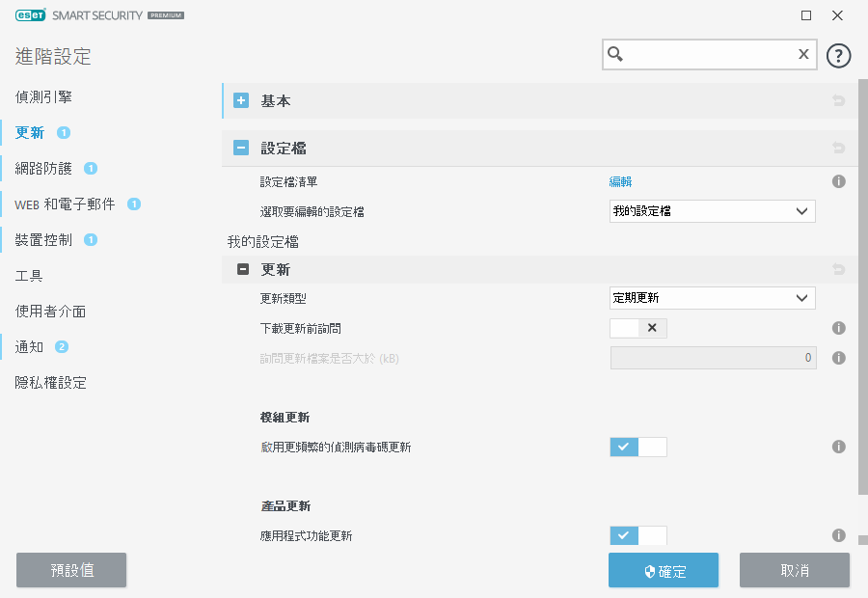The image size is (868, 598).
Task: Reset 基本 section with revert arrow
Action: point(838,100)
